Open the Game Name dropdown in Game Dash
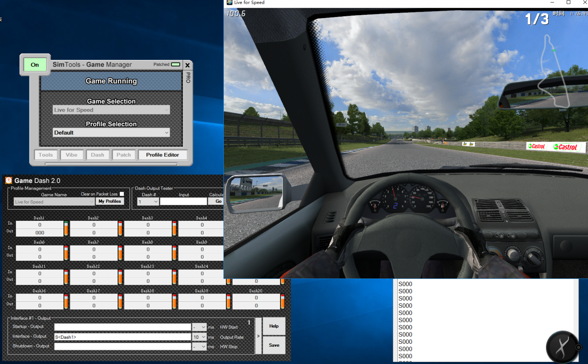Viewport: 588px width, 364px height. pyautogui.click(x=54, y=202)
